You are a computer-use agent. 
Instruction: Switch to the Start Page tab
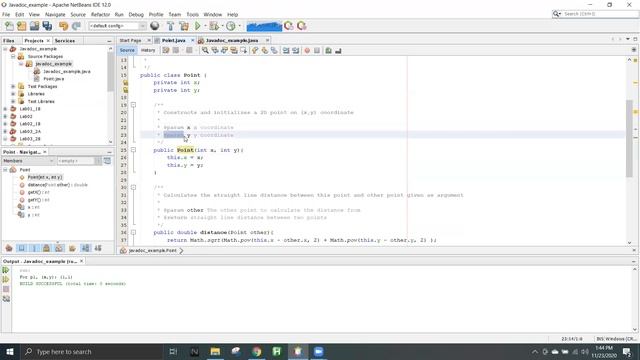point(131,40)
